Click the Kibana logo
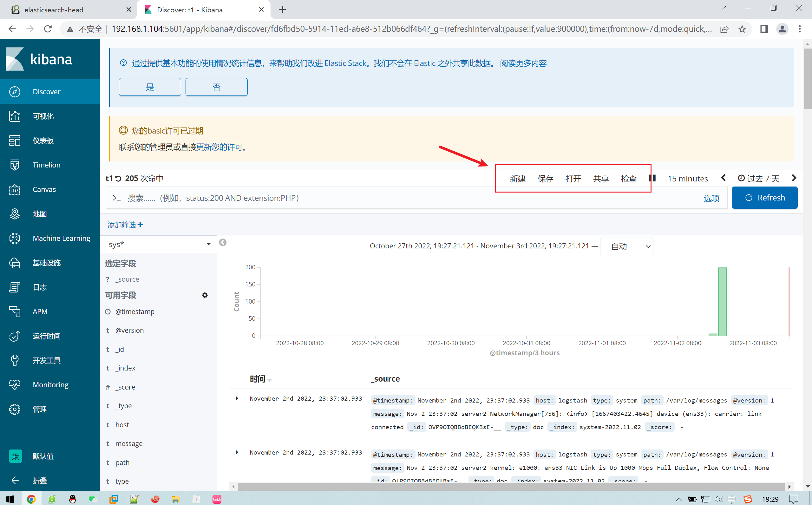Viewport: 812px width, 505px height. [x=39, y=59]
